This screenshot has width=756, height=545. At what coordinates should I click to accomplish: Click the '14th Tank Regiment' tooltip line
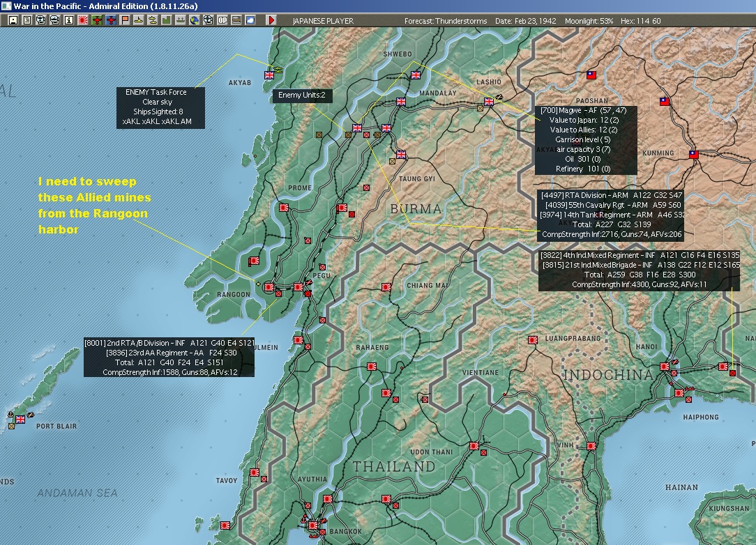(x=612, y=215)
